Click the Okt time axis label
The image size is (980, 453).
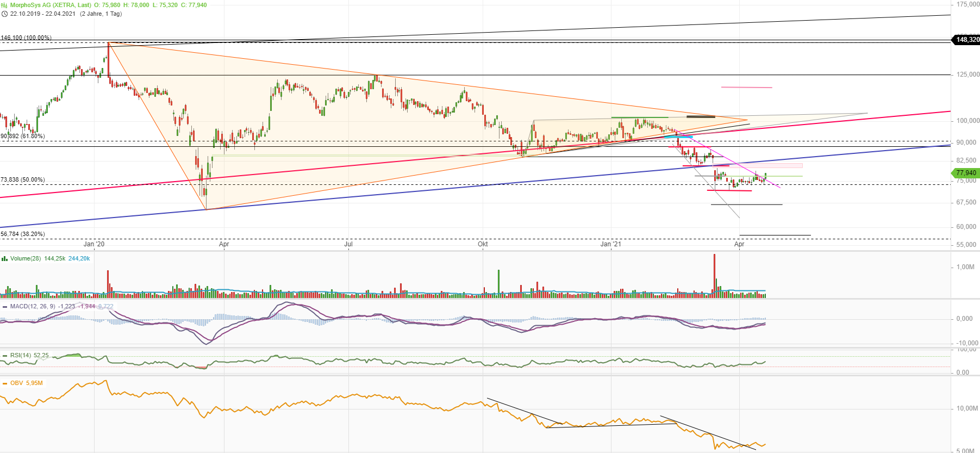point(483,244)
